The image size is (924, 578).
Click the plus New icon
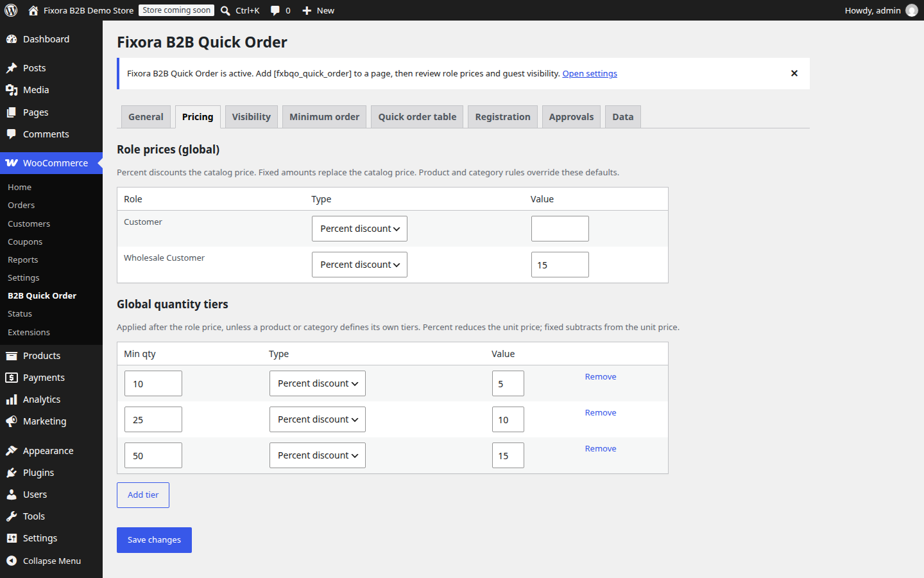(307, 10)
